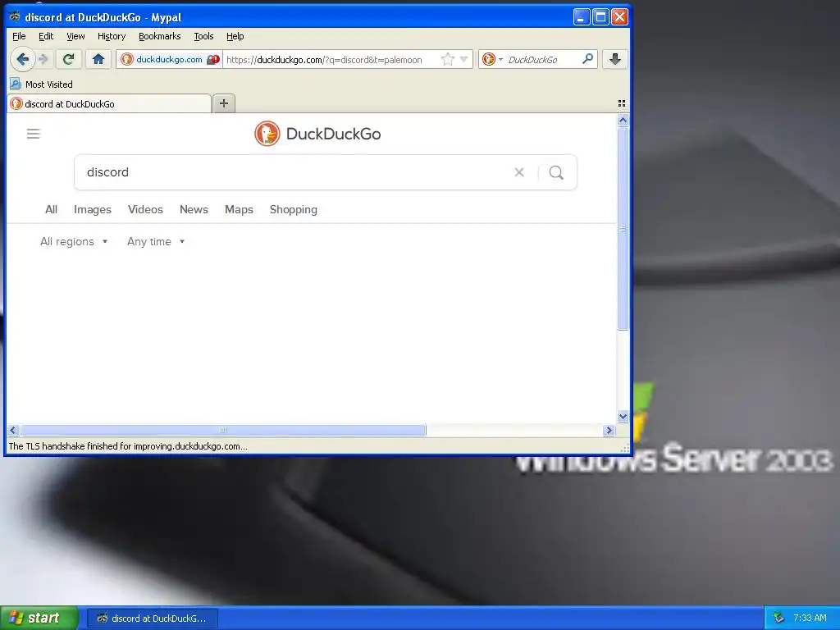Click the DuckDuckGo logo

pyautogui.click(x=317, y=134)
